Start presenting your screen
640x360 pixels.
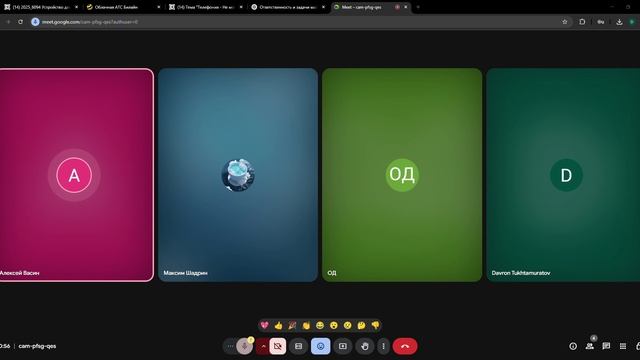point(342,346)
